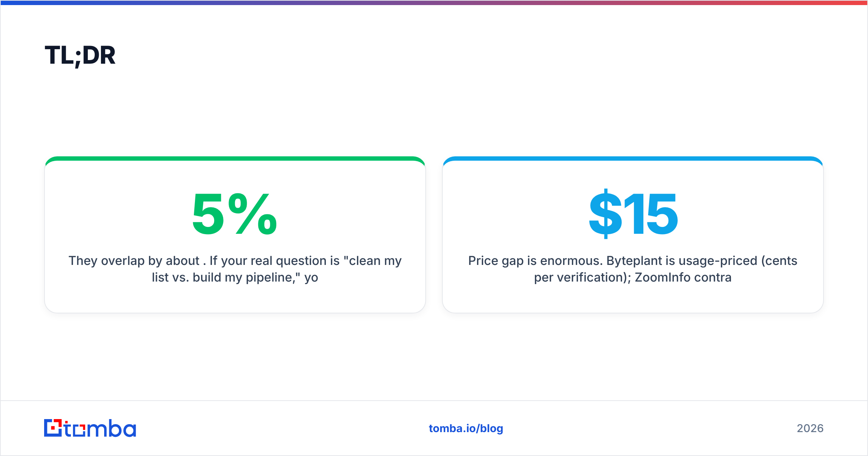This screenshot has width=868, height=456.
Task: Select the 'They overlap by about' description
Action: click(235, 269)
